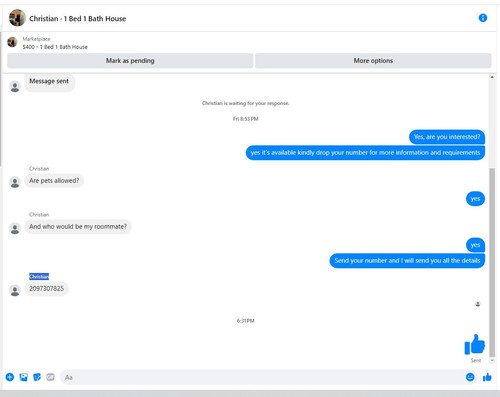Click 'Send your number and I will send' message
Screen dimensions: 500x397
pyautogui.click(x=407, y=261)
